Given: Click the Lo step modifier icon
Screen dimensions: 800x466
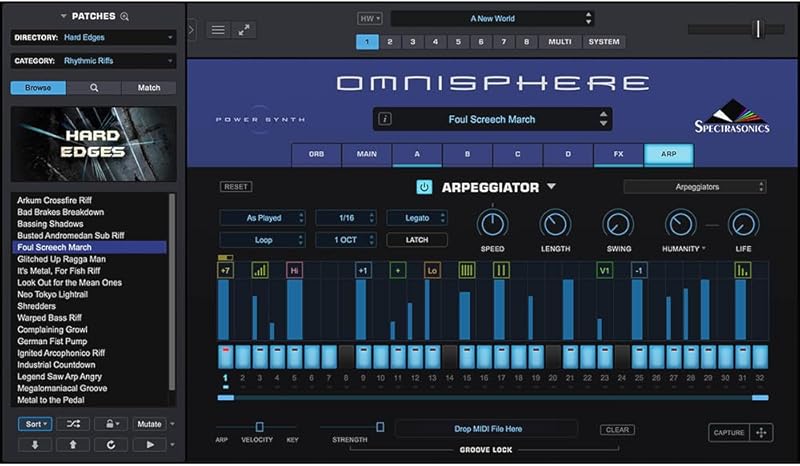Looking at the screenshot, I should tap(432, 271).
